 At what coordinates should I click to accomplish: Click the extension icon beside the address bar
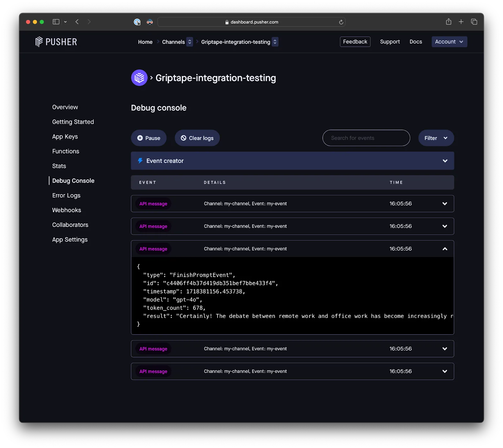[150, 22]
